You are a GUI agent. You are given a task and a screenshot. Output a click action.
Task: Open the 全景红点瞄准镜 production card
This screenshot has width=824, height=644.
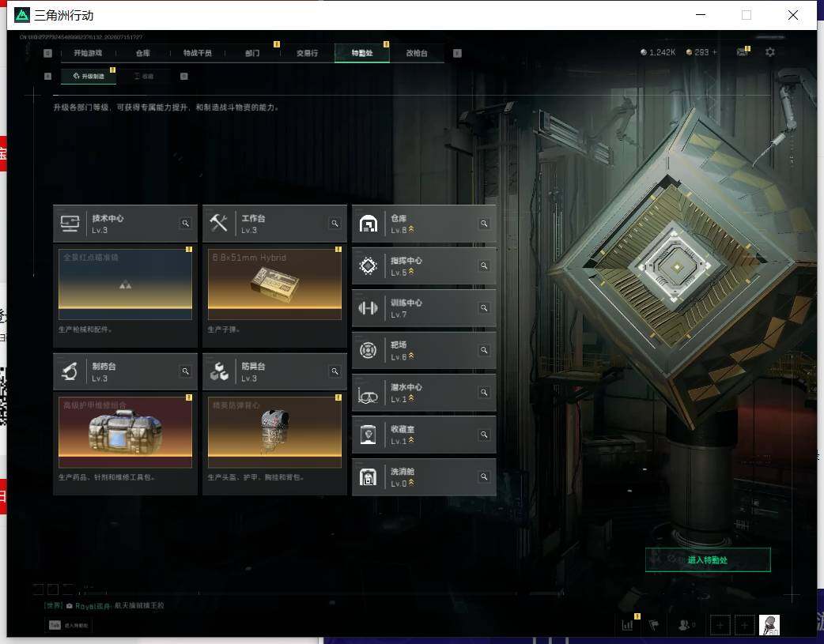125,284
